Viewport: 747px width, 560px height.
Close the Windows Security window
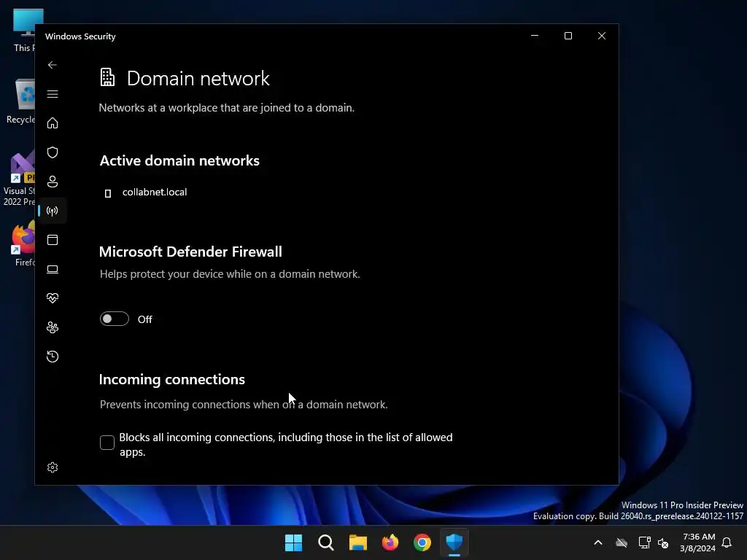click(x=602, y=36)
